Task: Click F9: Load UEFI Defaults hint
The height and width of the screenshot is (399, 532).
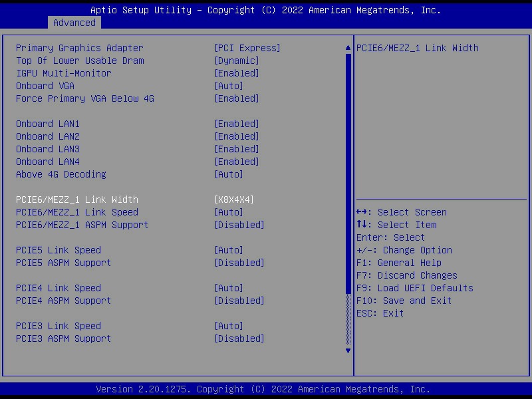Action: click(414, 288)
